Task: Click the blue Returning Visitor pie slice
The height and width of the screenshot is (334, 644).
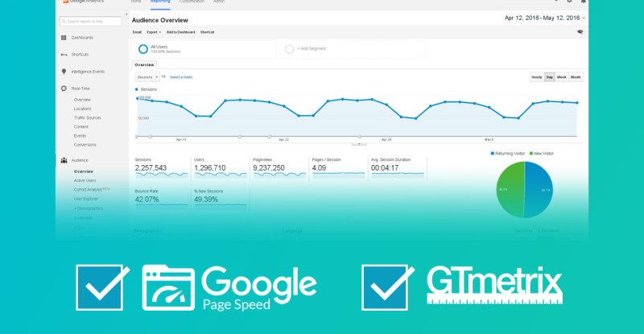Action: (x=540, y=190)
